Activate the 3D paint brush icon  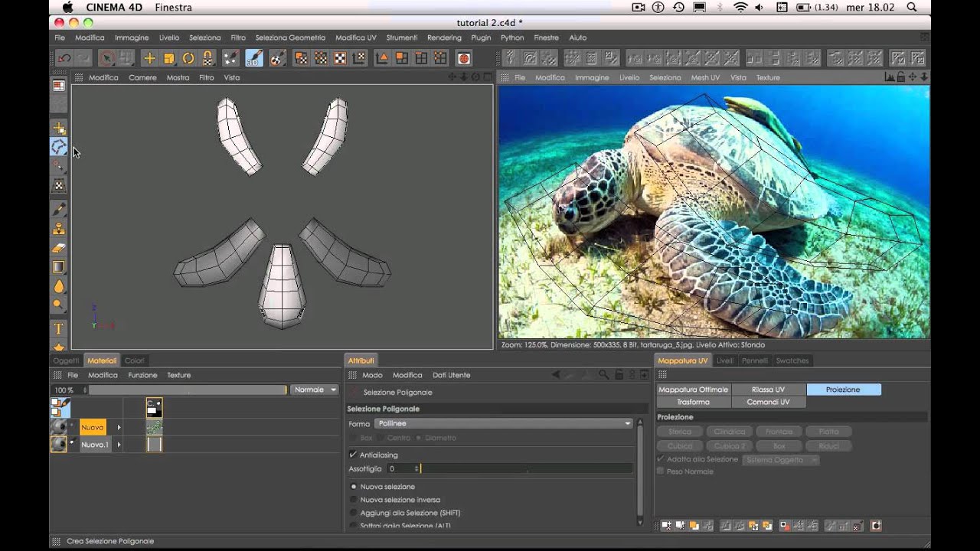point(254,58)
